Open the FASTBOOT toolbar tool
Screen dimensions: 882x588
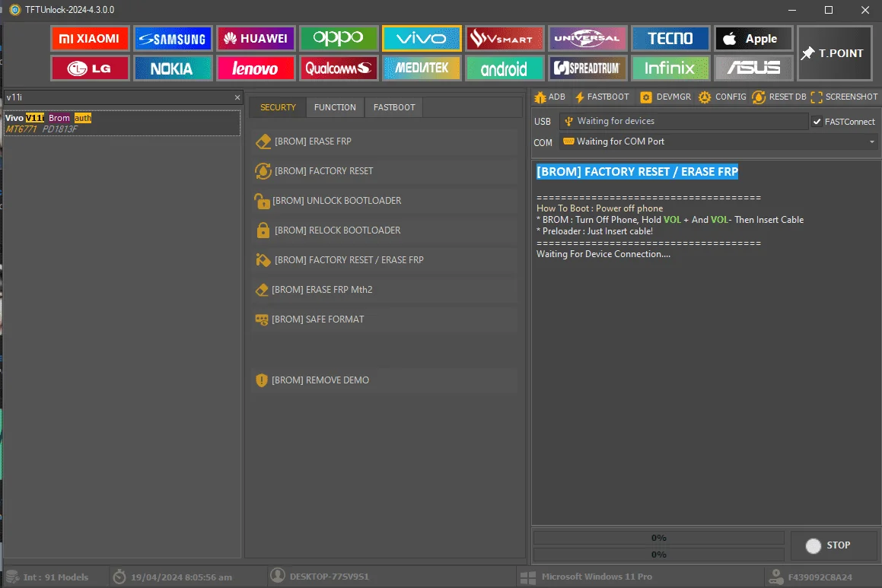(x=602, y=97)
